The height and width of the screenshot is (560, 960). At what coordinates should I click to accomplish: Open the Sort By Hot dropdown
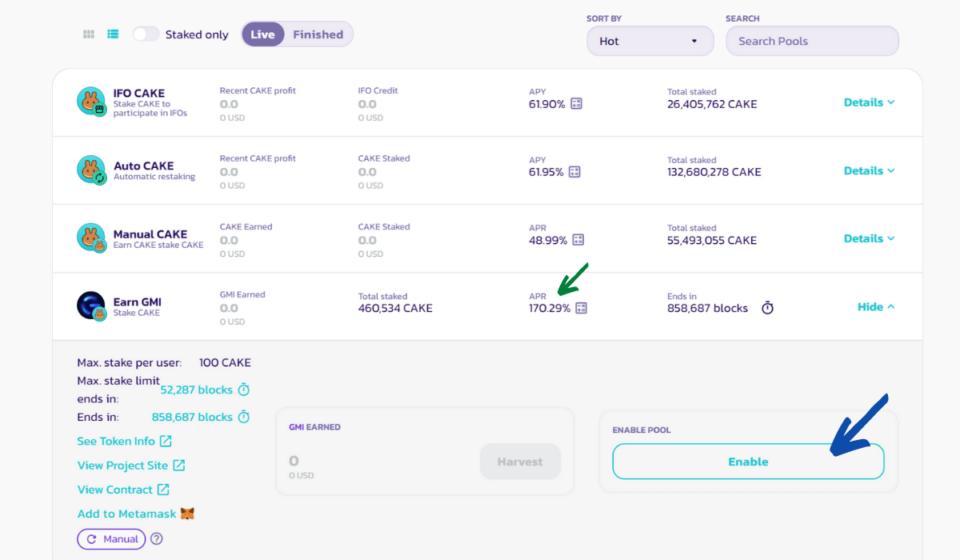650,41
